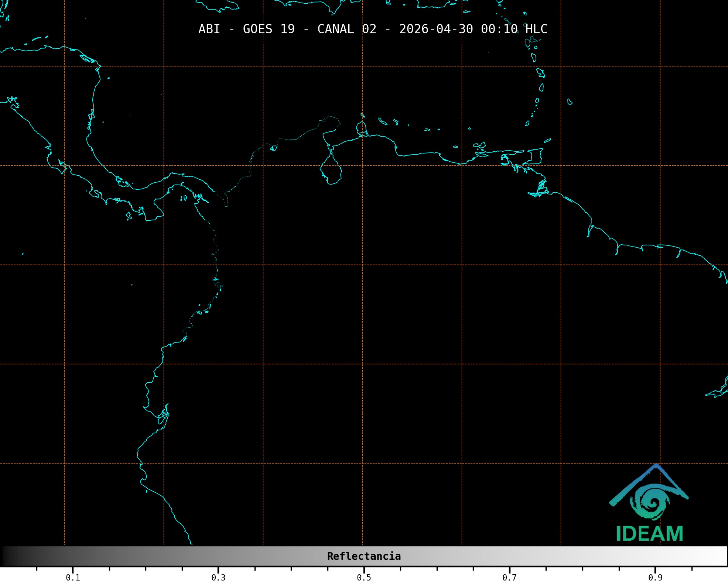Click the Barbados island outline
728x582 pixels.
(570, 102)
